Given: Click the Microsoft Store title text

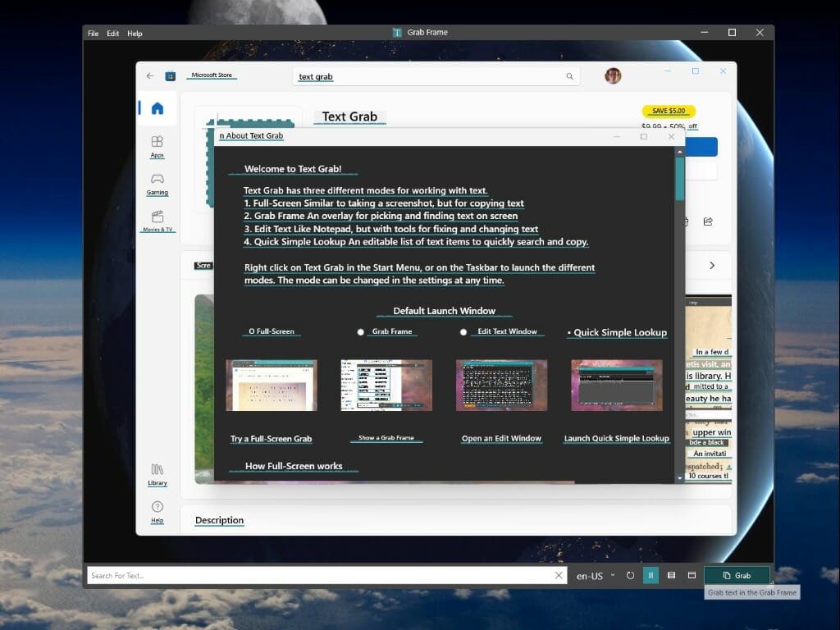Looking at the screenshot, I should point(212,75).
